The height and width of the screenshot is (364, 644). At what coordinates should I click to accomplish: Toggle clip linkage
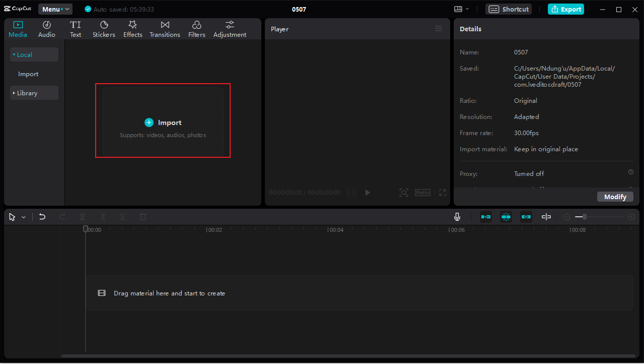click(526, 217)
